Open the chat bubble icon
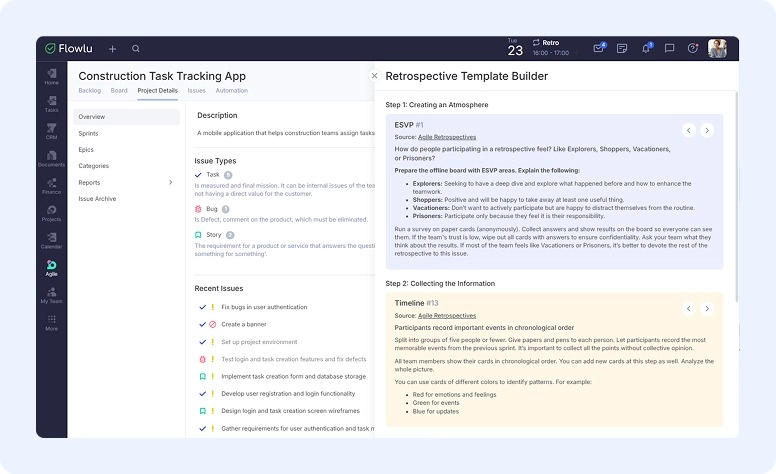The image size is (776, 474). coord(670,48)
